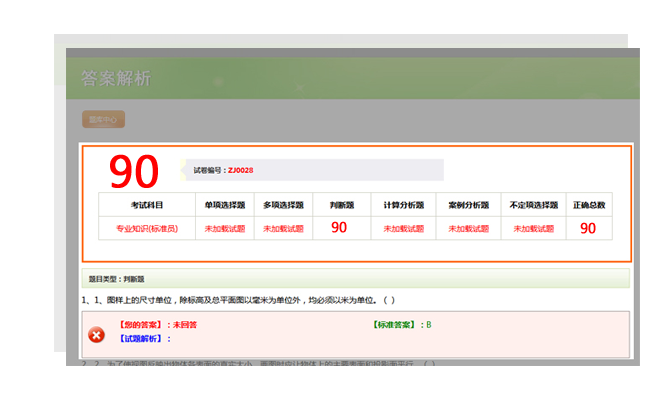This screenshot has height=400, width=670.
Task: Click the 90 value under 正确总数
Action: pyautogui.click(x=588, y=228)
